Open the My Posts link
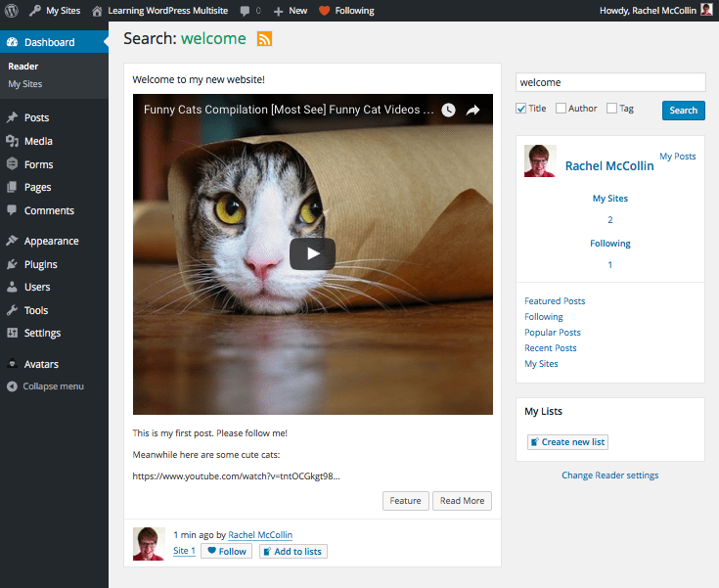719x588 pixels. 678,157
